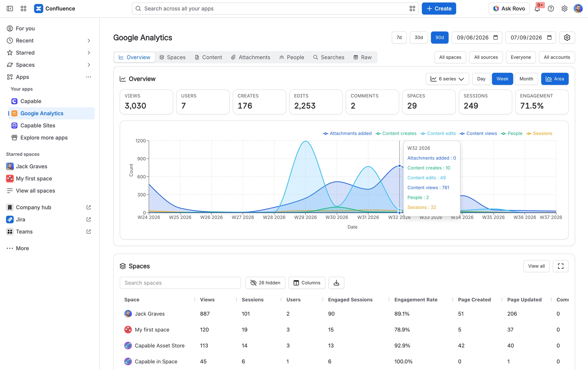This screenshot has width=588, height=370.
Task: Toggle Content edits series in legend
Action: (x=438, y=134)
